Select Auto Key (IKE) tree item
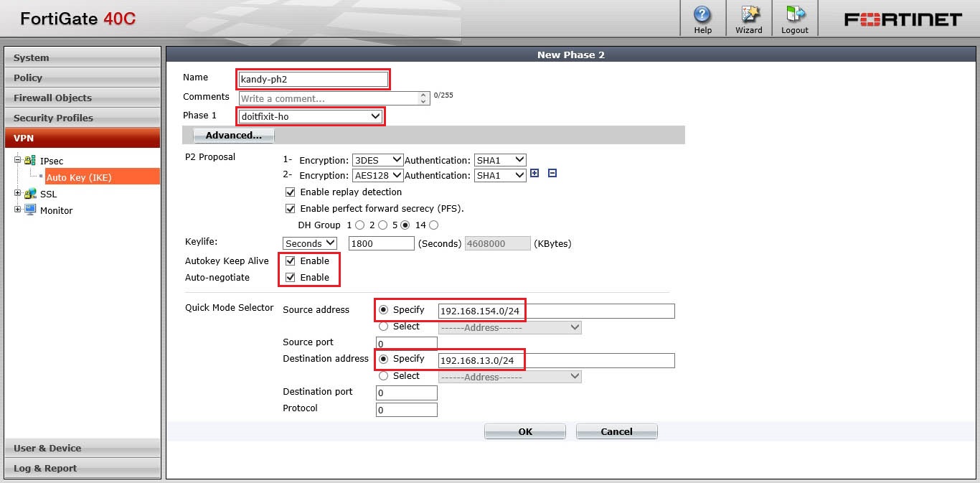This screenshot has height=483, width=980. [x=102, y=177]
